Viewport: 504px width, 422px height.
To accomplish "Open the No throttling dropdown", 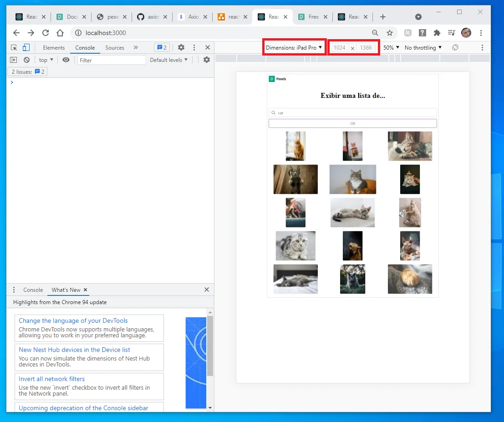I will click(x=423, y=47).
